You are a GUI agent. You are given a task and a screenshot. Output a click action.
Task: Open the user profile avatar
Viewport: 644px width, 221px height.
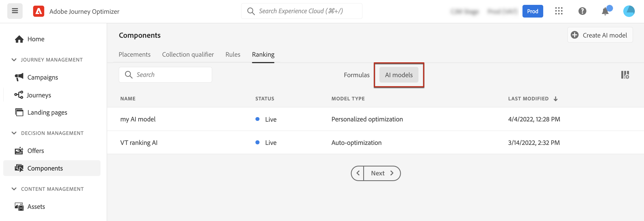pyautogui.click(x=629, y=11)
